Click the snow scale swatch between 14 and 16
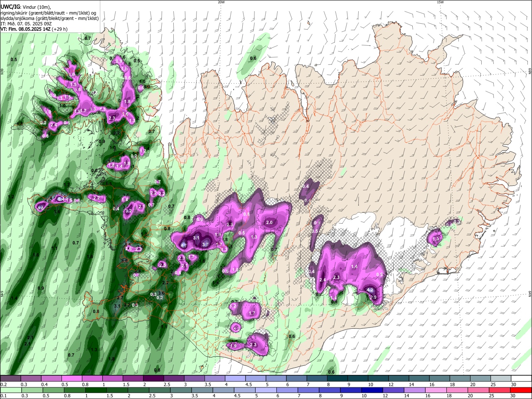 coord(419,379)
